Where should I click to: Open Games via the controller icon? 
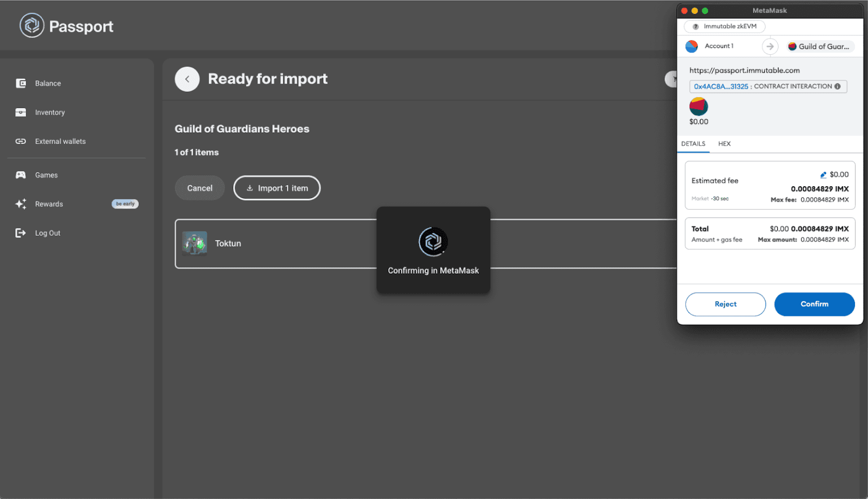pos(21,175)
